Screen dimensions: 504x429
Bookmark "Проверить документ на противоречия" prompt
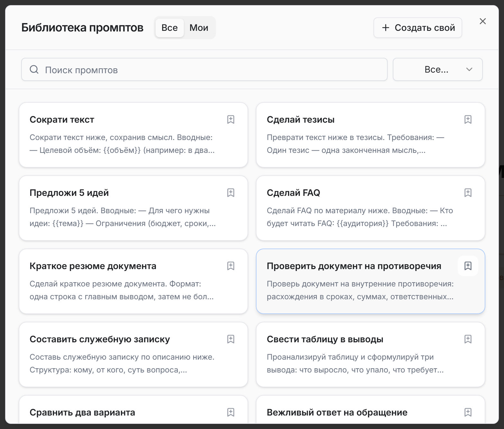coord(468,266)
